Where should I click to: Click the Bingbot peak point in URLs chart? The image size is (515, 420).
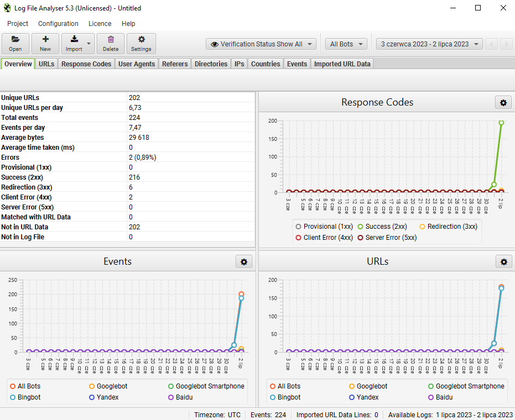click(501, 288)
